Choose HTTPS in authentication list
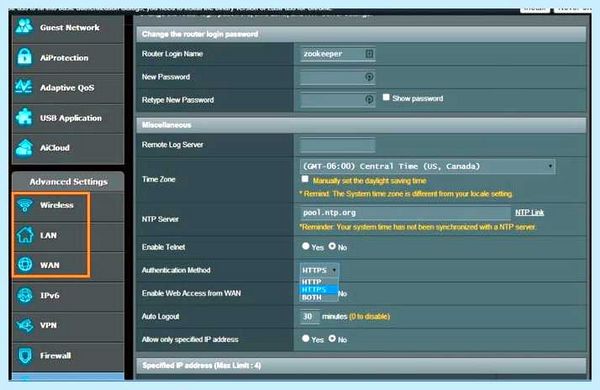The image size is (600, 390). pyautogui.click(x=319, y=289)
